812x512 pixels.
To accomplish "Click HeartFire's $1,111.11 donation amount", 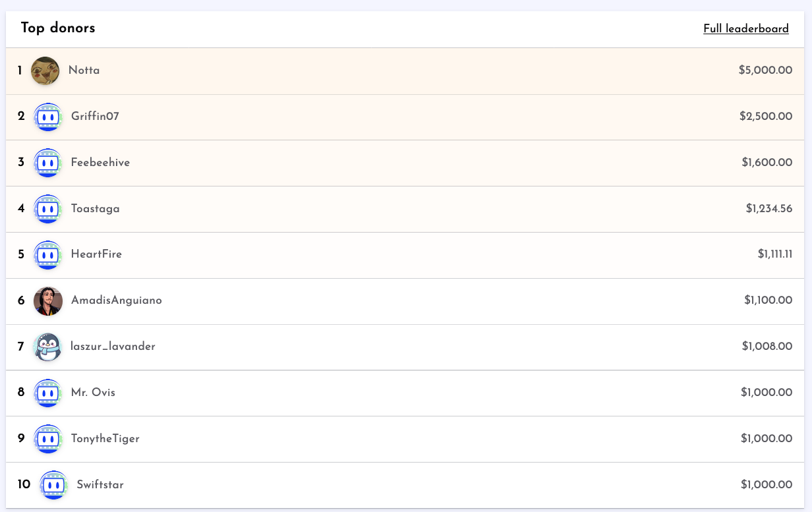I will click(774, 254).
